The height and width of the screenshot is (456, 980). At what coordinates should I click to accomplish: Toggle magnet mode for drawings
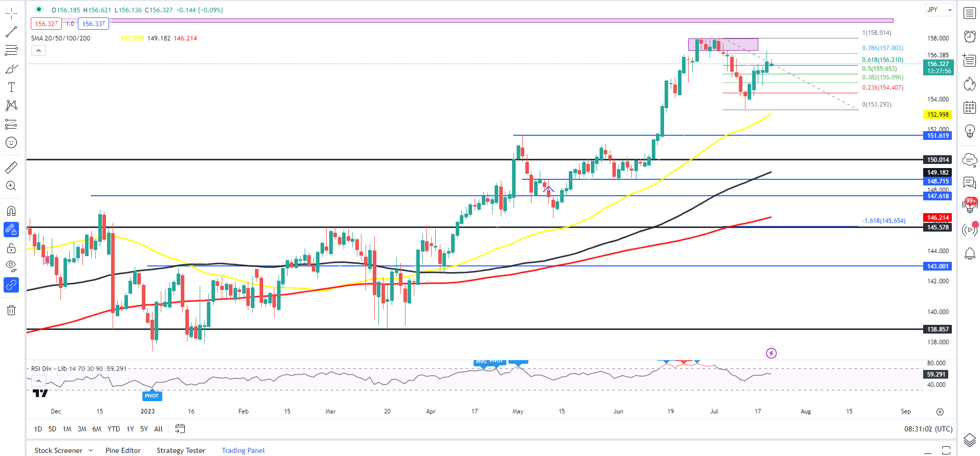tap(11, 211)
